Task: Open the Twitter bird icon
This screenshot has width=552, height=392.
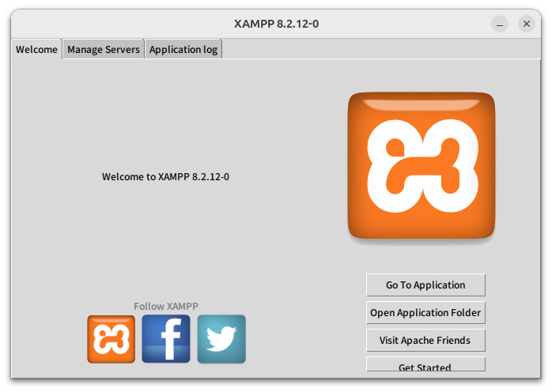Action: (x=221, y=339)
